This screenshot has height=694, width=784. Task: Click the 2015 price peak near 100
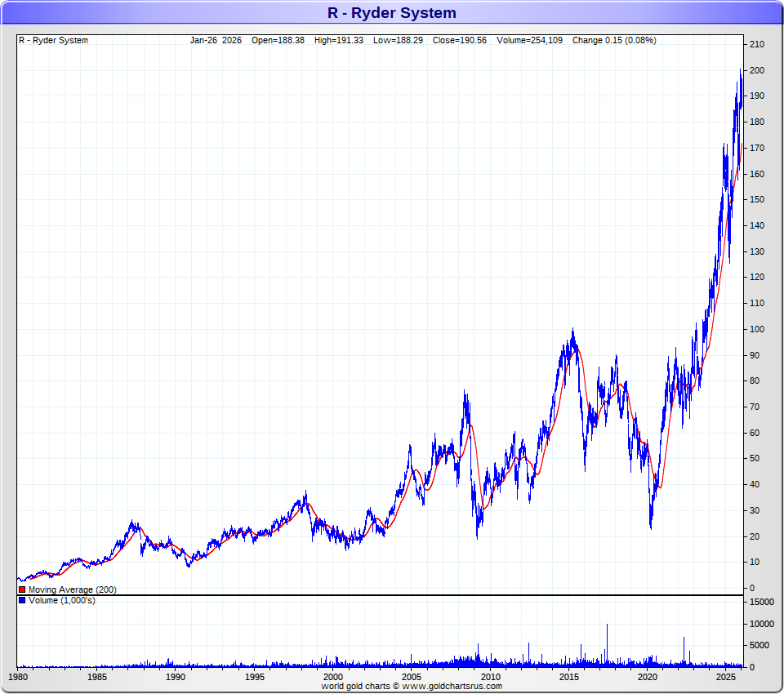point(573,330)
